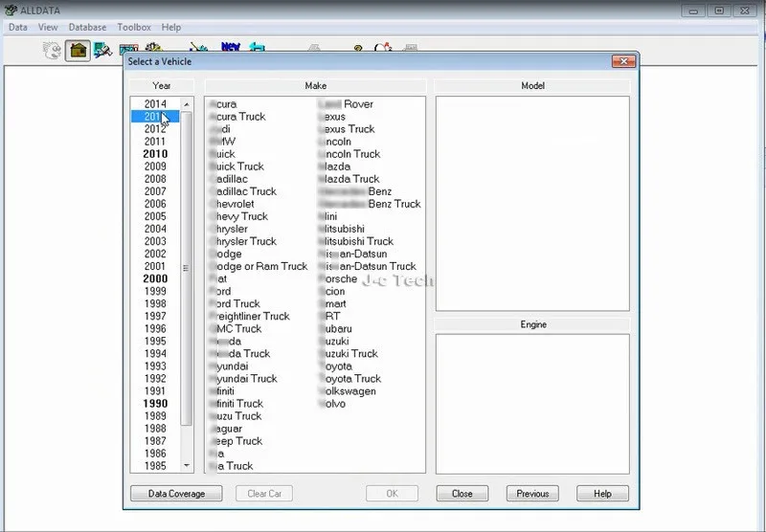Screen dimensions: 766x532
Task: Select Mazda Truck make
Action: click(349, 179)
